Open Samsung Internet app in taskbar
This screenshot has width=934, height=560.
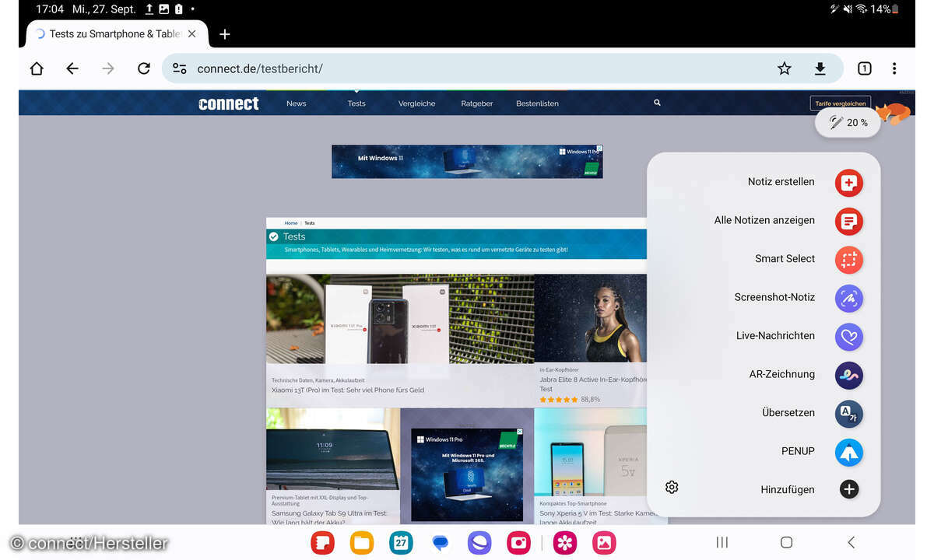[x=479, y=542]
